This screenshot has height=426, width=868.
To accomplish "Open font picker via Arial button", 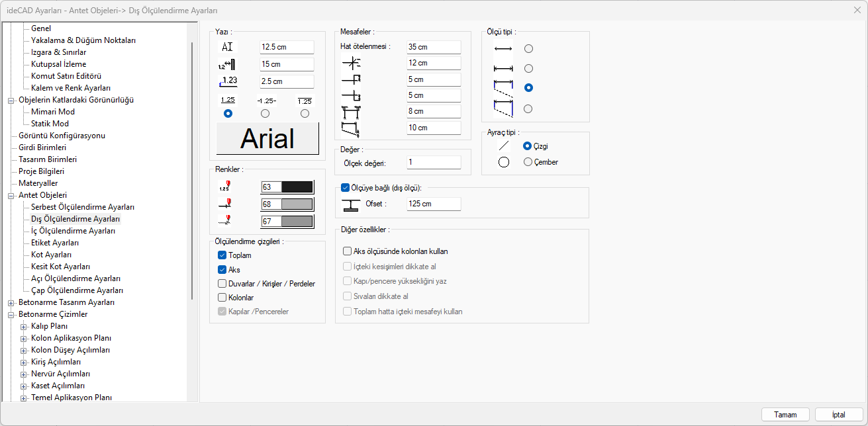I will pyautogui.click(x=267, y=138).
